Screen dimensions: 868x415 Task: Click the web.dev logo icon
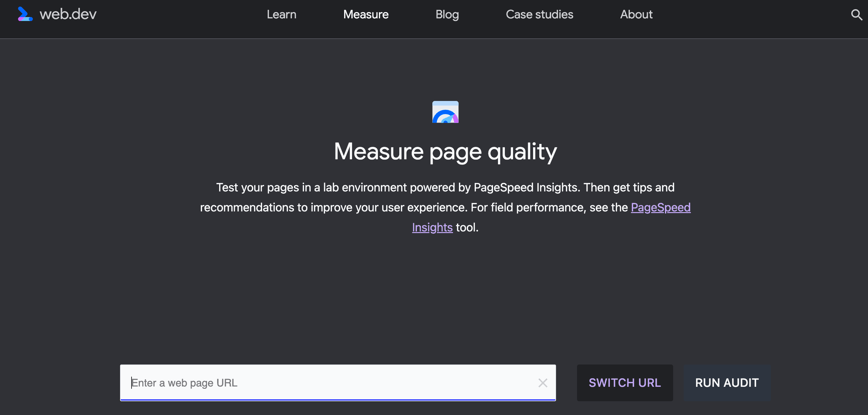25,14
